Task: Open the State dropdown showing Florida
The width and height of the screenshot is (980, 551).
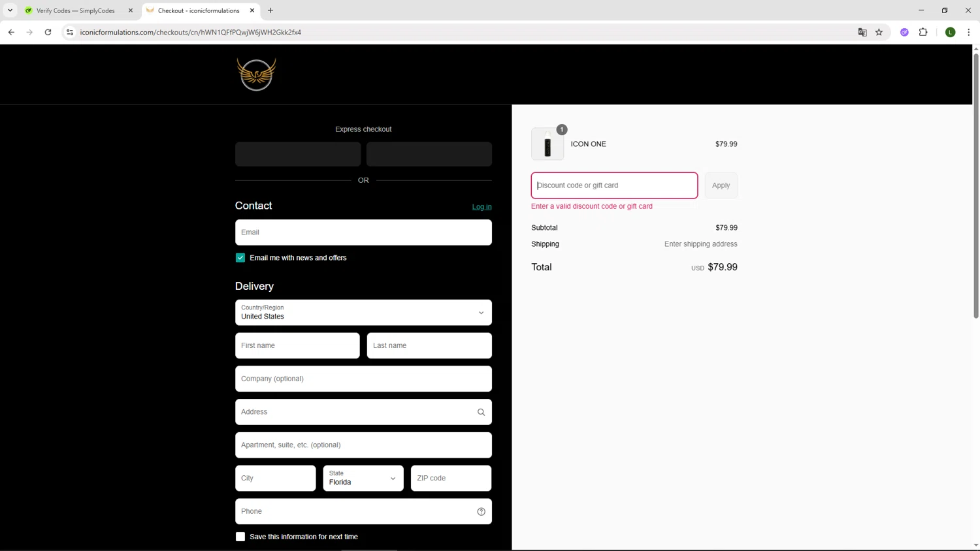Action: [363, 479]
